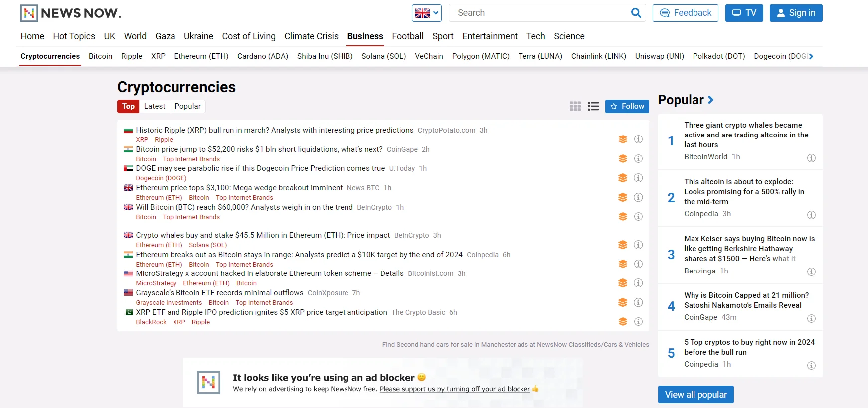The image size is (868, 408).
Task: Click the search magnifier icon
Action: [636, 13]
